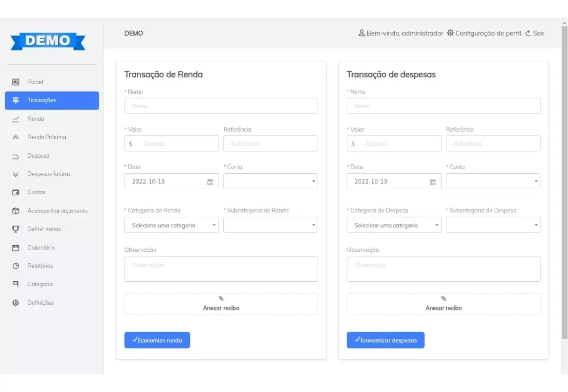
Task: Open the Subcategoria de Despesa dropdown
Action: click(493, 225)
